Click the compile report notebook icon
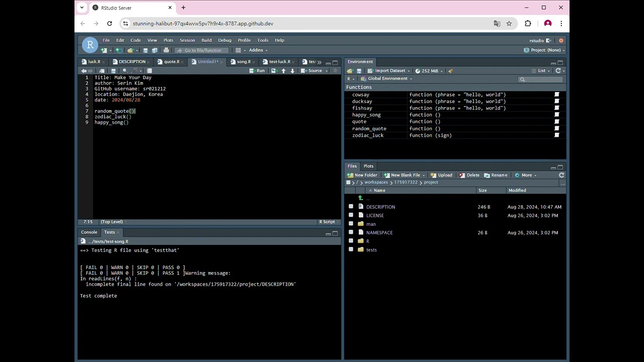 [149, 71]
